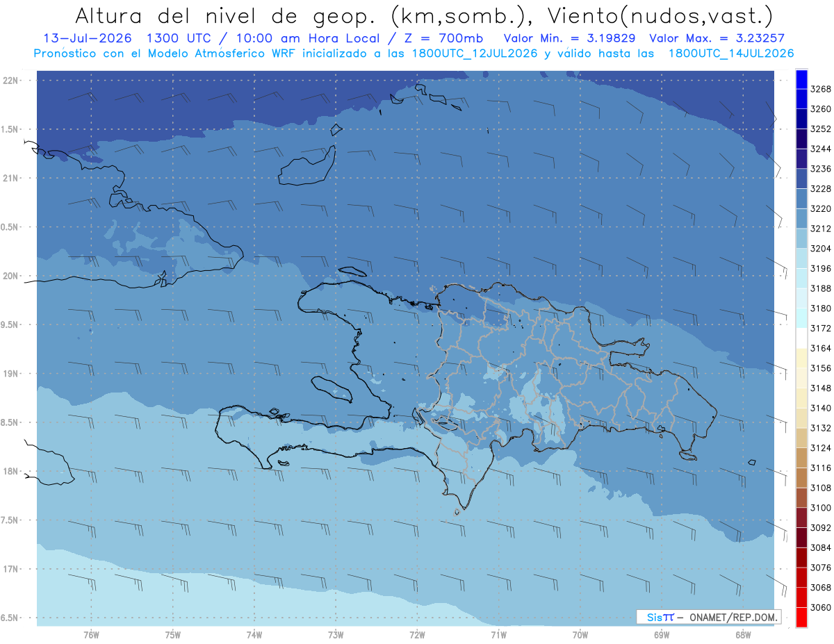The height and width of the screenshot is (644, 834).
Task: Click the '8.5N' latitude label
Action: coord(10,422)
